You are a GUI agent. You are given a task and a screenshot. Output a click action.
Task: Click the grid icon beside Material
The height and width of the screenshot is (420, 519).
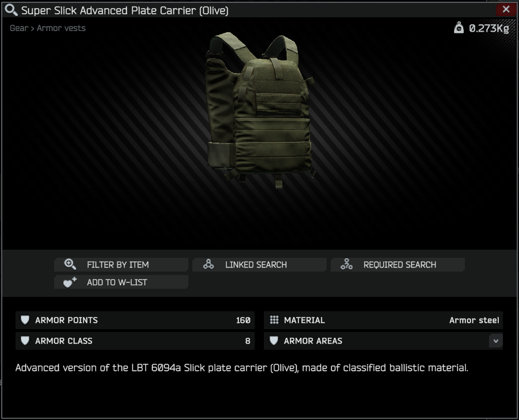click(274, 320)
